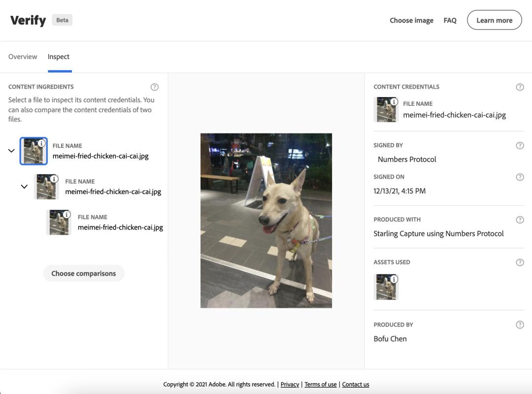Open the Choose image option
Viewport: 532px width, 394px height.
(411, 20)
